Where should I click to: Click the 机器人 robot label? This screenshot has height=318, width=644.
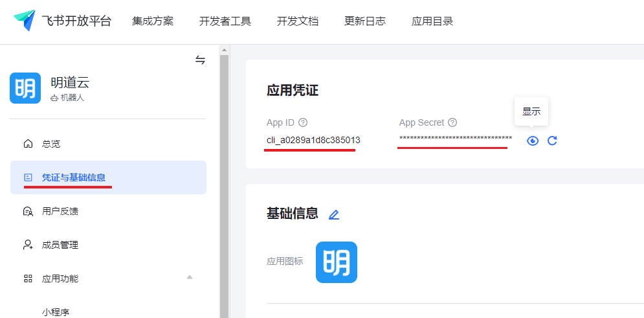coord(67,98)
